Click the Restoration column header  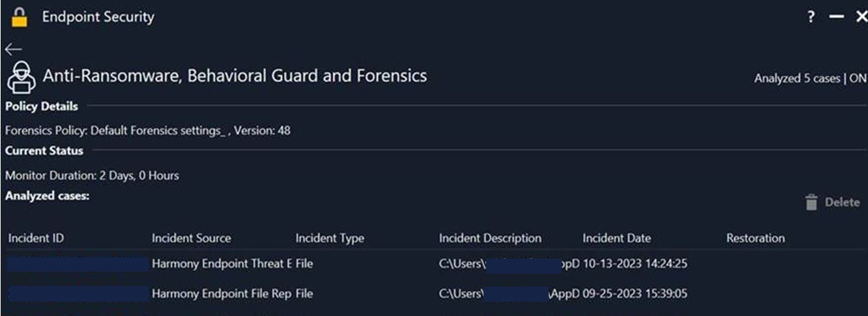point(755,238)
